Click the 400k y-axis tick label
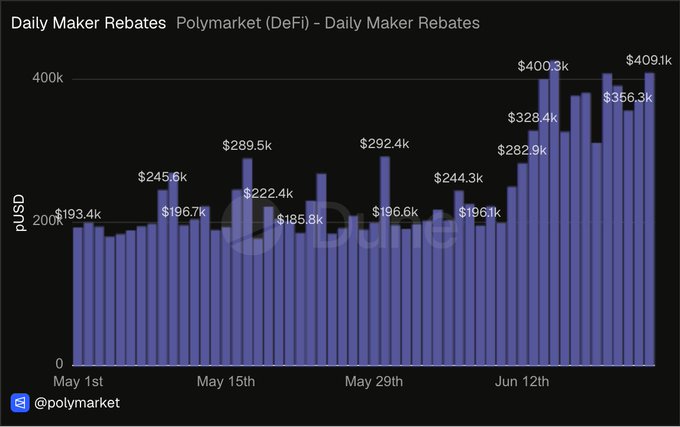 pyautogui.click(x=48, y=78)
